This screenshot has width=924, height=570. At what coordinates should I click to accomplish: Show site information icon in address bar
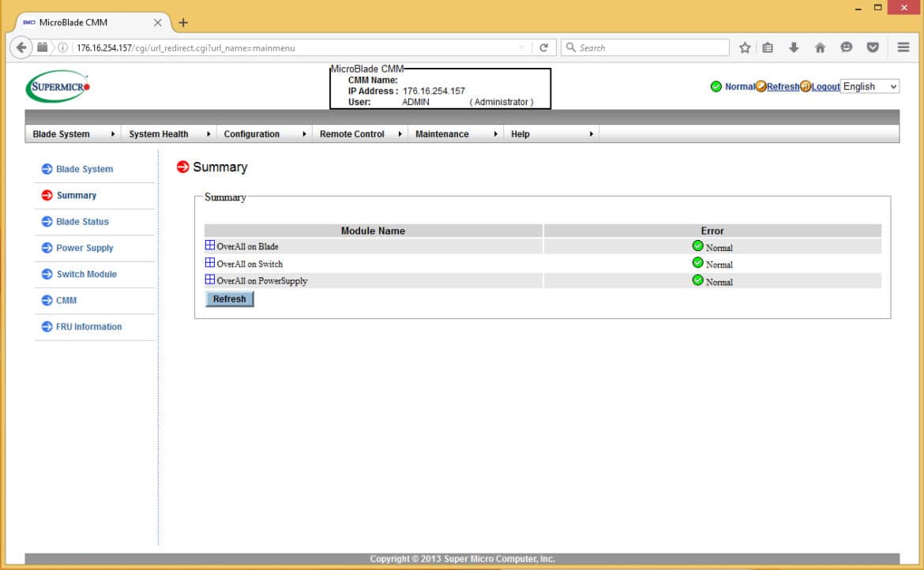pos(62,47)
